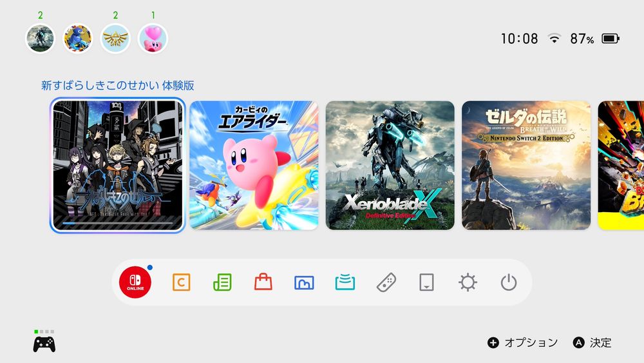Screen dimensions: 644x363
Task: Launch ゼルダの伝説 Breath of the Wild tile
Action: pos(526,165)
